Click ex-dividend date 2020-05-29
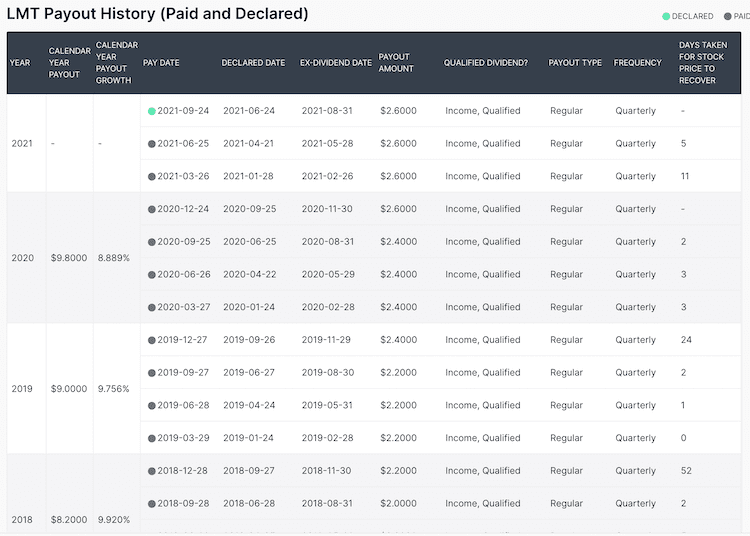 pyautogui.click(x=328, y=274)
